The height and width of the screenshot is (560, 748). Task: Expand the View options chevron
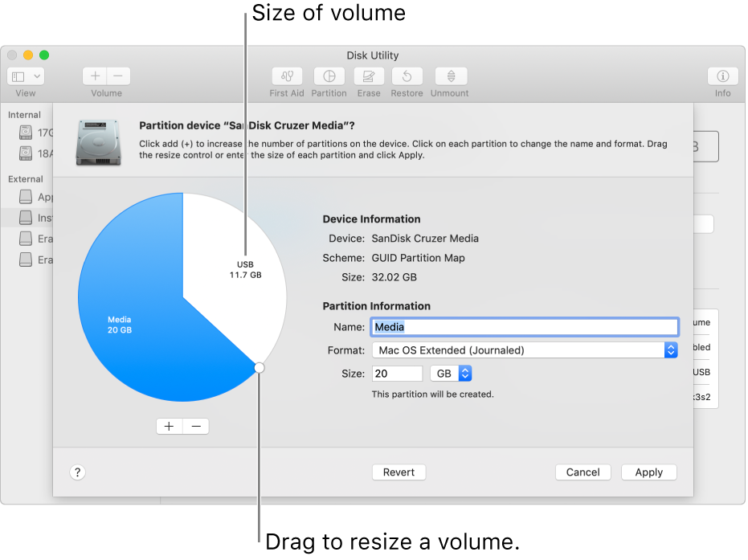pos(37,76)
